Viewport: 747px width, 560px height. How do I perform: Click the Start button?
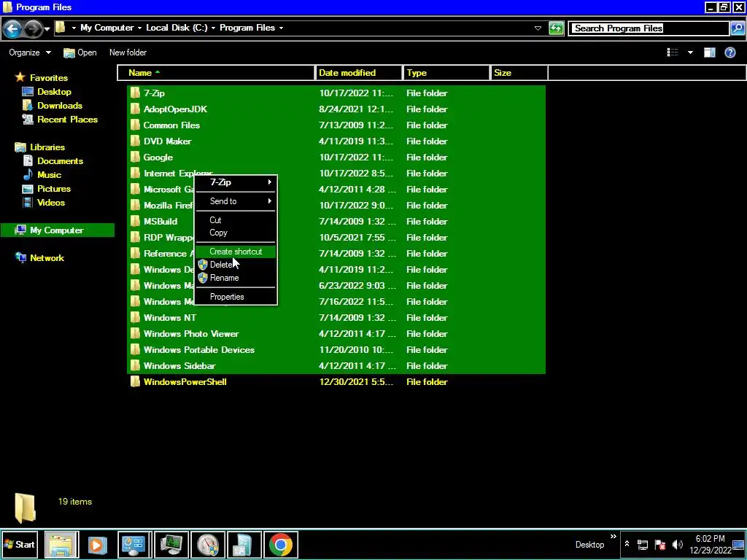(20, 544)
